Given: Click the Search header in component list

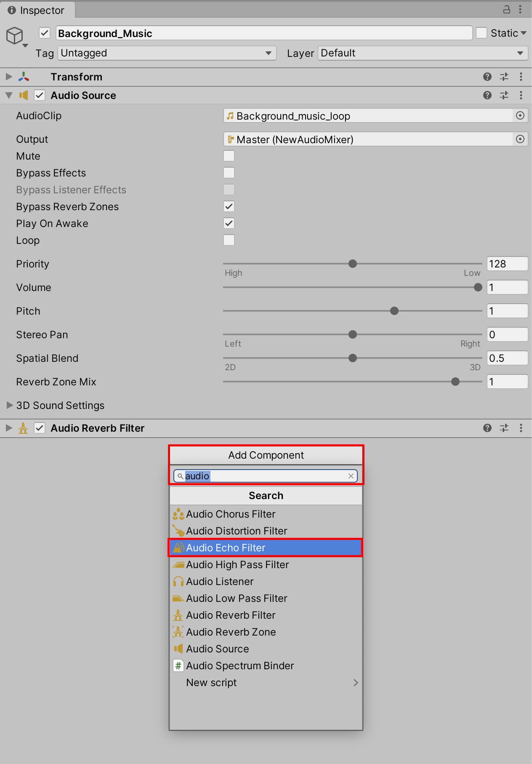Looking at the screenshot, I should click(266, 495).
